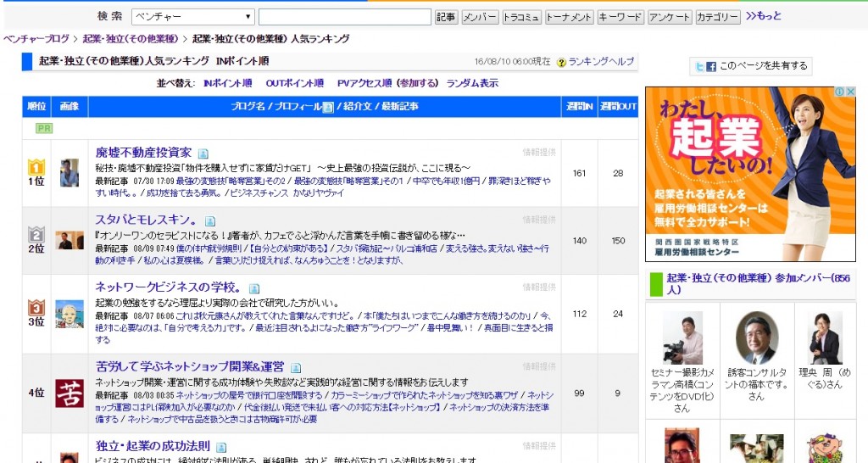The width and height of the screenshot is (868, 463).
Task: Sort ranking by OUTポイント順
Action: [294, 83]
